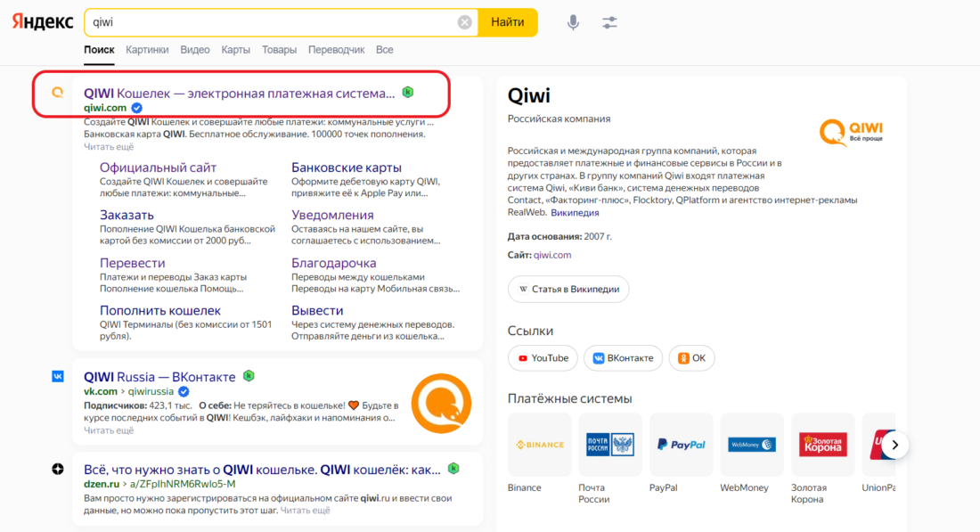Switch to the Картинки tab

coord(147,50)
